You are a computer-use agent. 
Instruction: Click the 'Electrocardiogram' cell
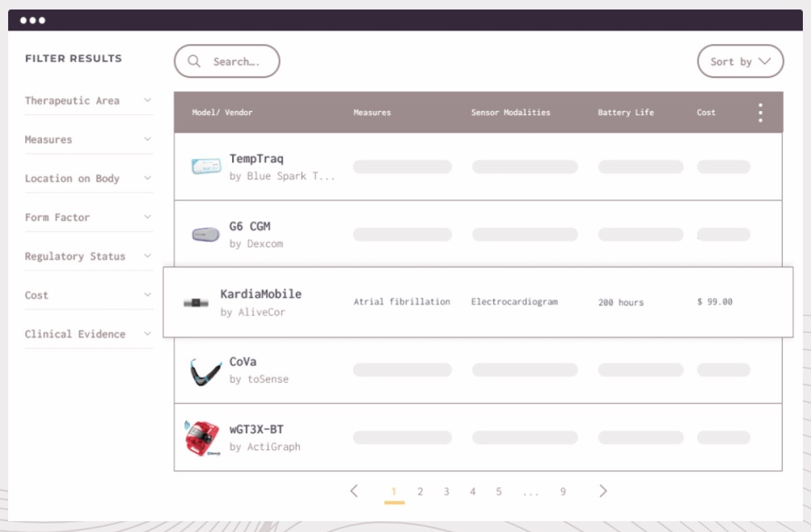[x=514, y=302]
